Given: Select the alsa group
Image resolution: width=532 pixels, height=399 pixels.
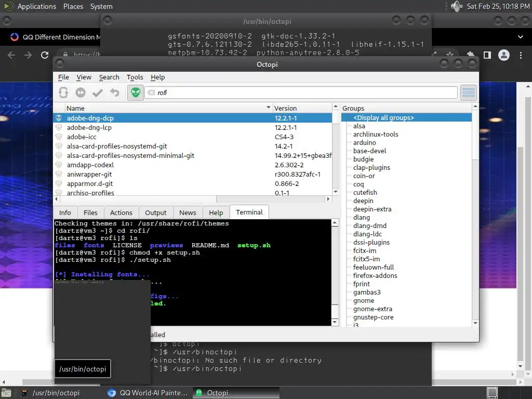Looking at the screenshot, I should click(359, 126).
